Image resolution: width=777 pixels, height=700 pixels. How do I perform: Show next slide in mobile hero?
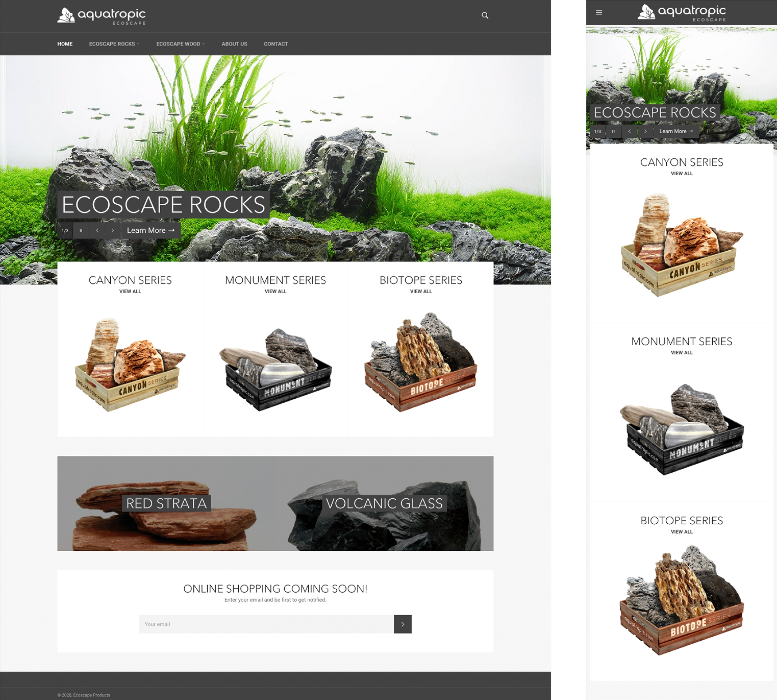pos(645,131)
